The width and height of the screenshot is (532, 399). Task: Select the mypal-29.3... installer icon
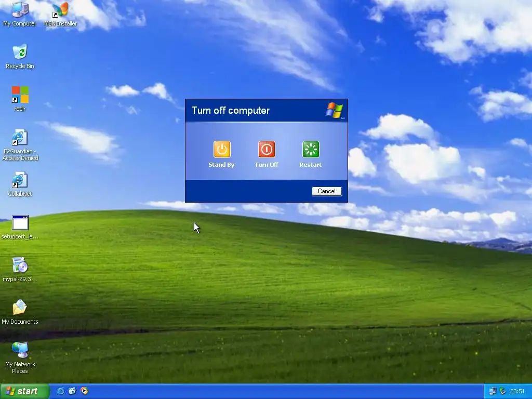tap(20, 270)
